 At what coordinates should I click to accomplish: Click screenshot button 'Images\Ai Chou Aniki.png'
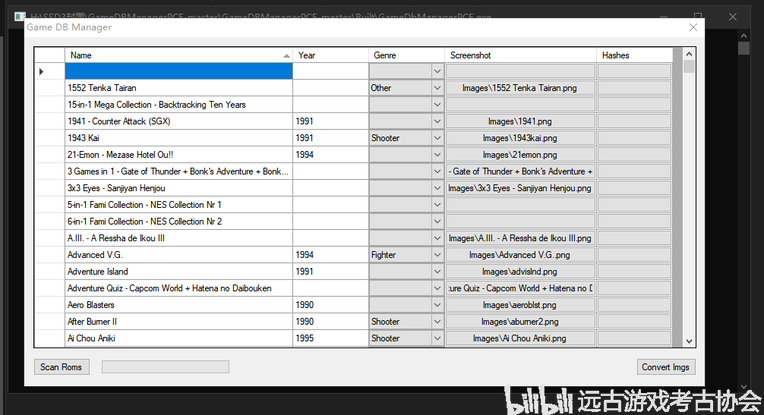tap(520, 339)
